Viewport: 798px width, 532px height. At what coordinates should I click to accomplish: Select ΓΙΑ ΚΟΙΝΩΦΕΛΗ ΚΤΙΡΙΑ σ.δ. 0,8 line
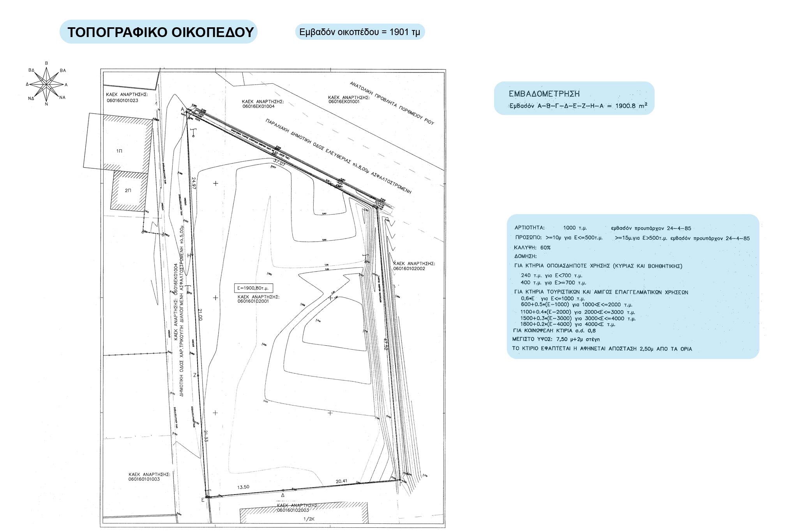click(554, 331)
